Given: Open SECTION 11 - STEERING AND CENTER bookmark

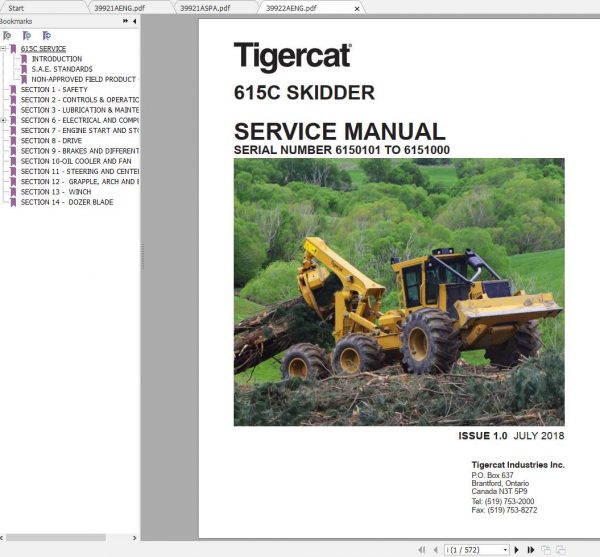Looking at the screenshot, I should pos(80,171).
